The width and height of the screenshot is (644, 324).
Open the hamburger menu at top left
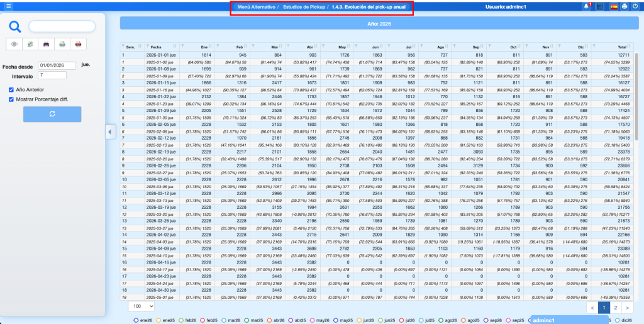pos(8,6)
